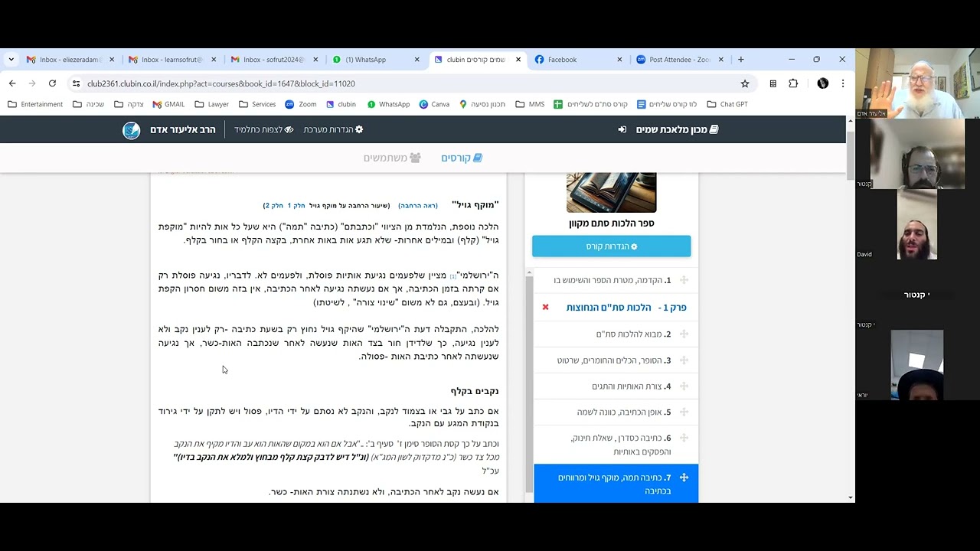Open the ראה הרחבה expansion link

pyautogui.click(x=418, y=206)
